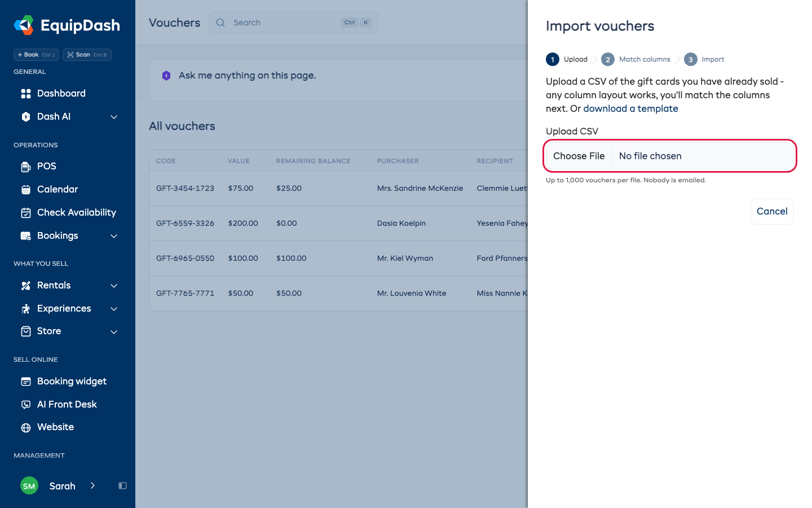Click voucher code GFT-3454-1723

(185, 189)
